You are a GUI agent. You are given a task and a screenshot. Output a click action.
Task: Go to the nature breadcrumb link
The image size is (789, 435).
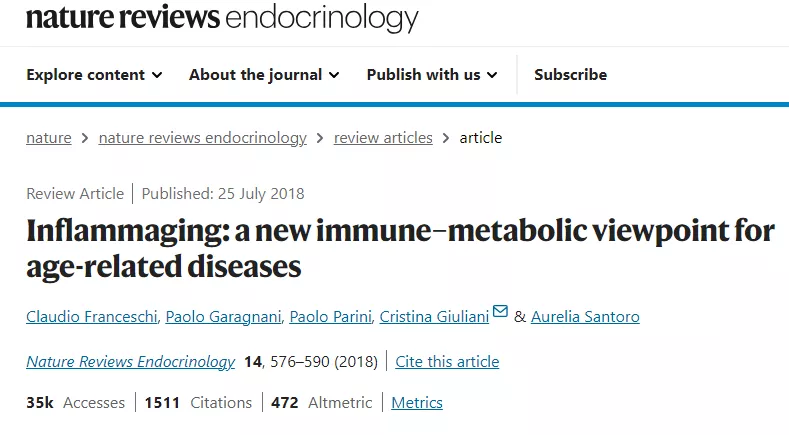pyautogui.click(x=49, y=137)
